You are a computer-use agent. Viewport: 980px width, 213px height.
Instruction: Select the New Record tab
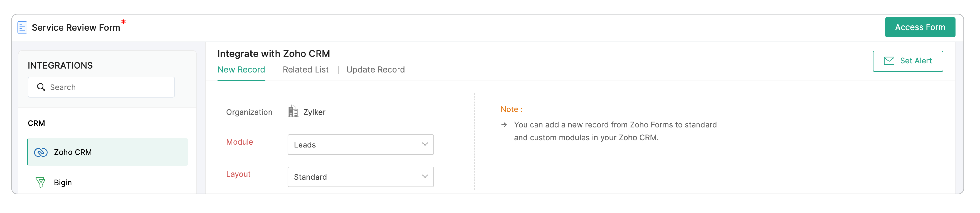(x=241, y=69)
